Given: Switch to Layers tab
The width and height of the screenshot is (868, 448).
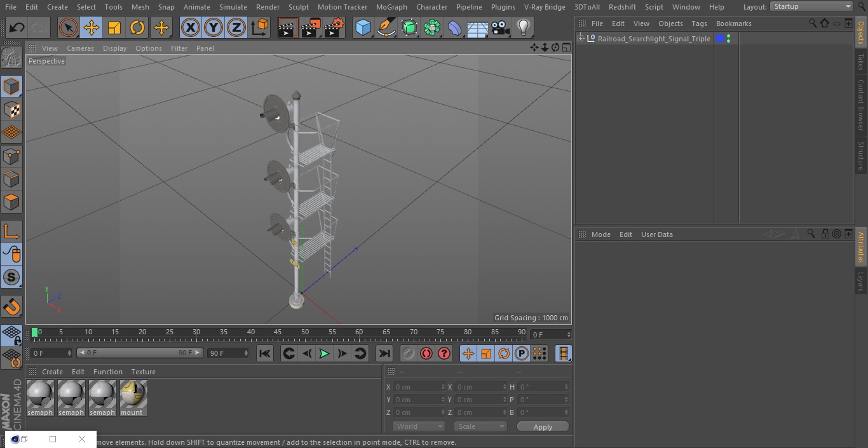Looking at the screenshot, I should [x=861, y=282].
